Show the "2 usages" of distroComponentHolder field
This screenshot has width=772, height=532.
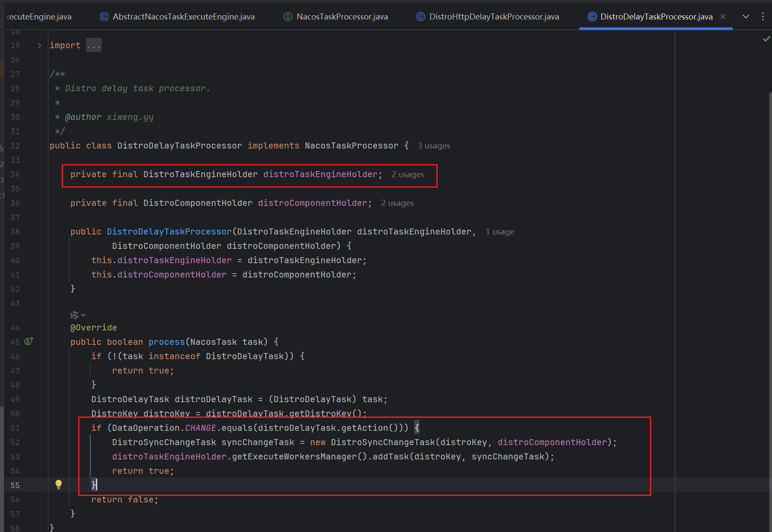click(397, 203)
